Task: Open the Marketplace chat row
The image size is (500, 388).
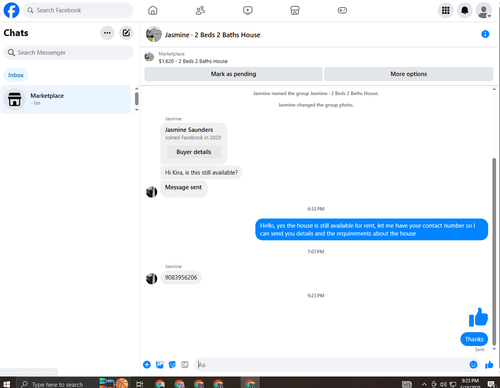Action: 66,99
